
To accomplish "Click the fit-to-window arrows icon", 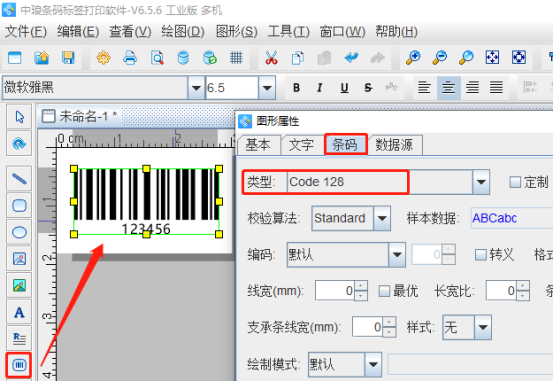I will point(492,58).
